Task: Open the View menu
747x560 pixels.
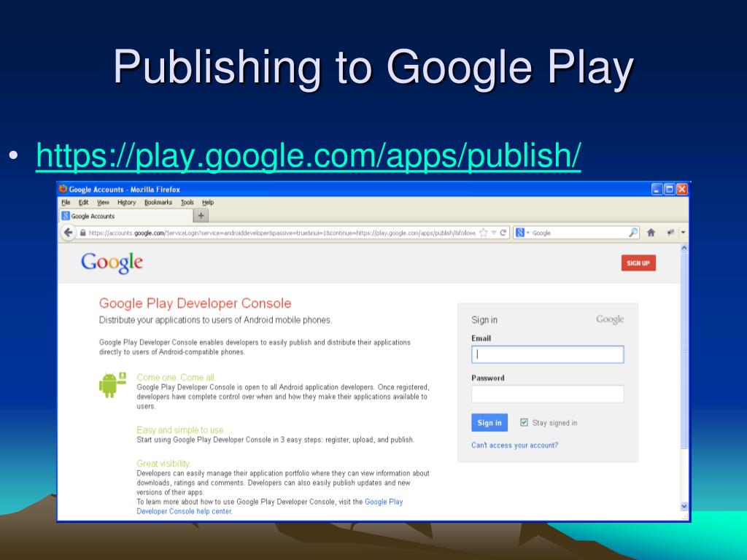Action: (x=103, y=203)
